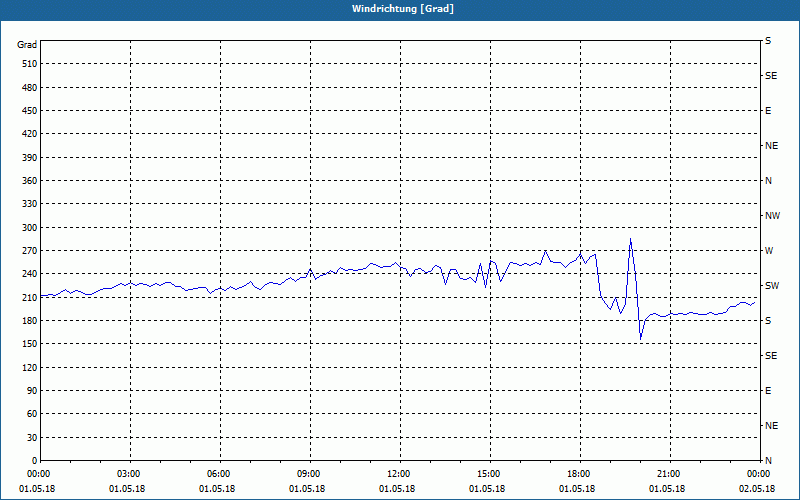Image resolution: width=800 pixels, height=500 pixels.
Task: Select the 240 degree axis label
Action: [30, 274]
